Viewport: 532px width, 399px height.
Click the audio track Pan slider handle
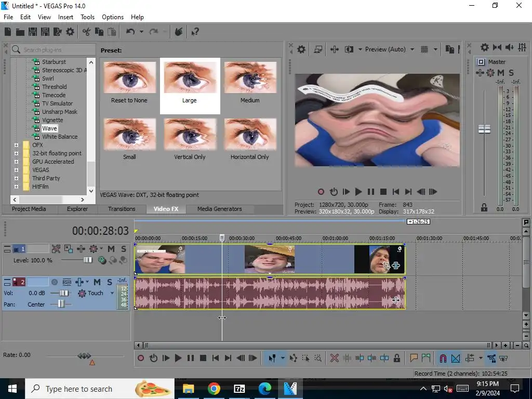coord(61,304)
